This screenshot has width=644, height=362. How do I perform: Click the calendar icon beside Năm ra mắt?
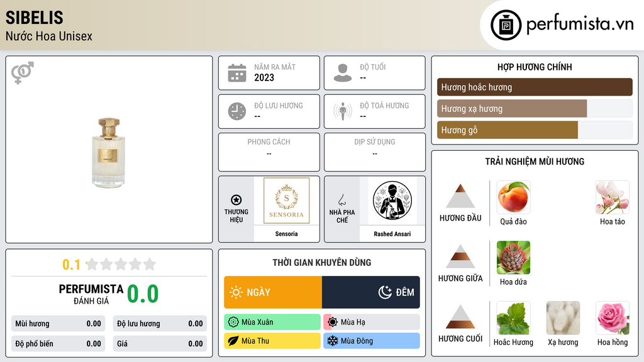pos(237,73)
